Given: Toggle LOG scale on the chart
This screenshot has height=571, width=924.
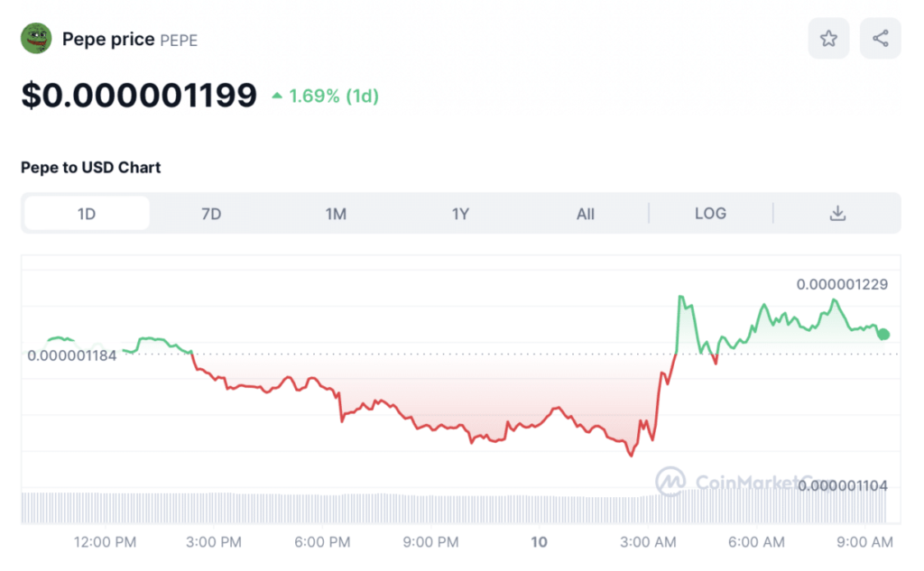Looking at the screenshot, I should pyautogui.click(x=710, y=214).
